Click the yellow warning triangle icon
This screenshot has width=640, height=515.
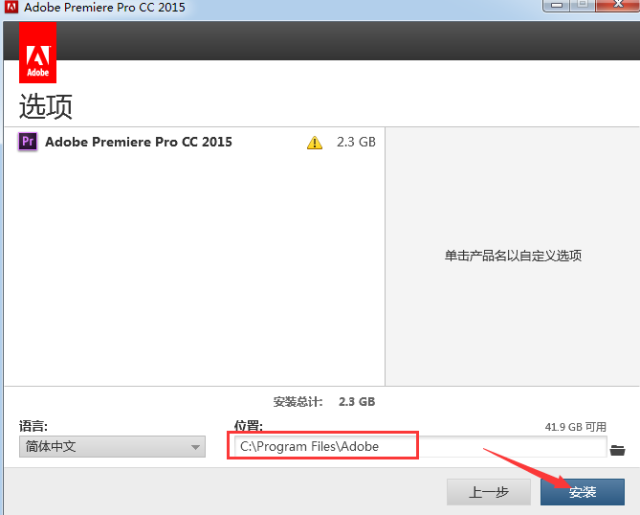coord(315,143)
